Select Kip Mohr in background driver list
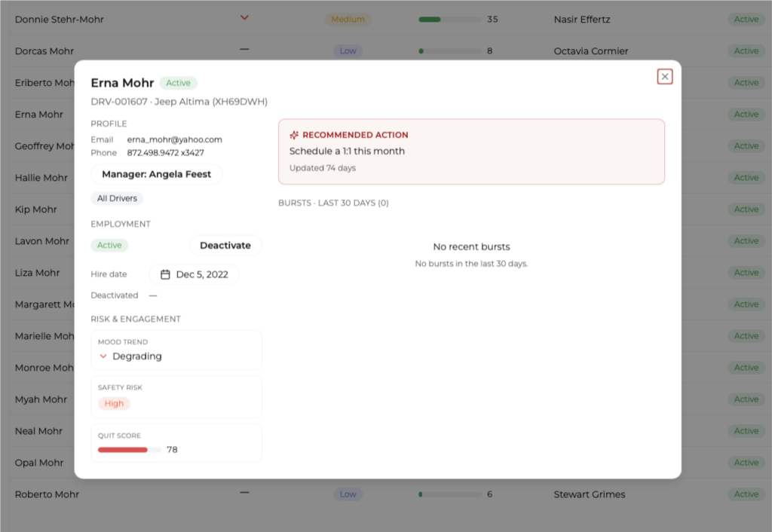Viewport: 772px width, 532px height. pos(36,209)
